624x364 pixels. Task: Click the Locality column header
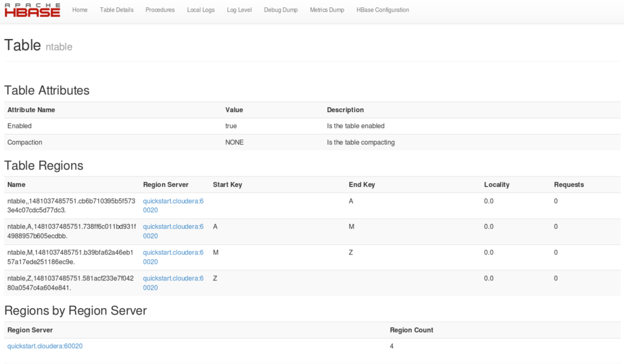coord(497,185)
